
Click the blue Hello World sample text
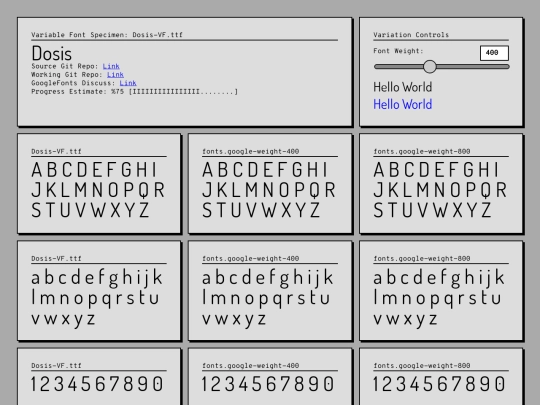point(403,104)
